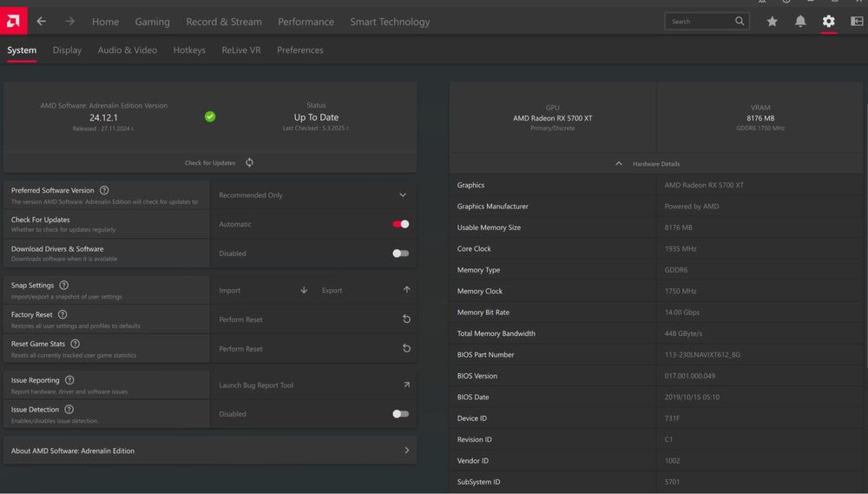Collapse Hardware Details chevron
868x494 pixels.
pos(618,163)
